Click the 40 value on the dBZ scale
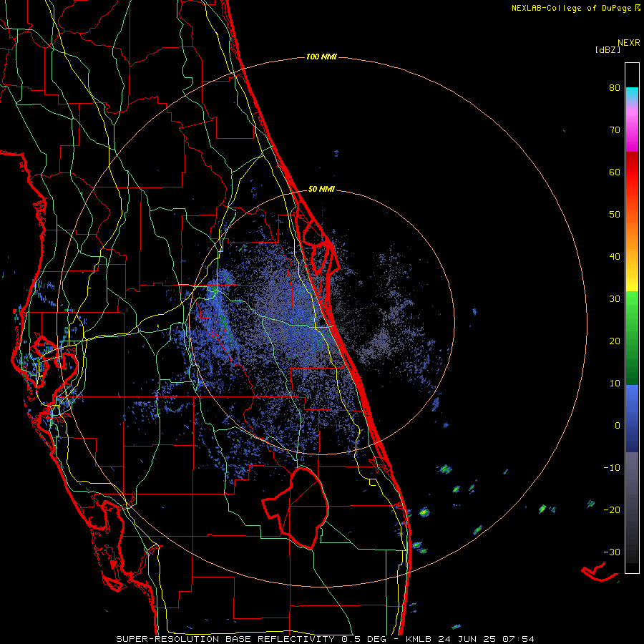 [615, 257]
